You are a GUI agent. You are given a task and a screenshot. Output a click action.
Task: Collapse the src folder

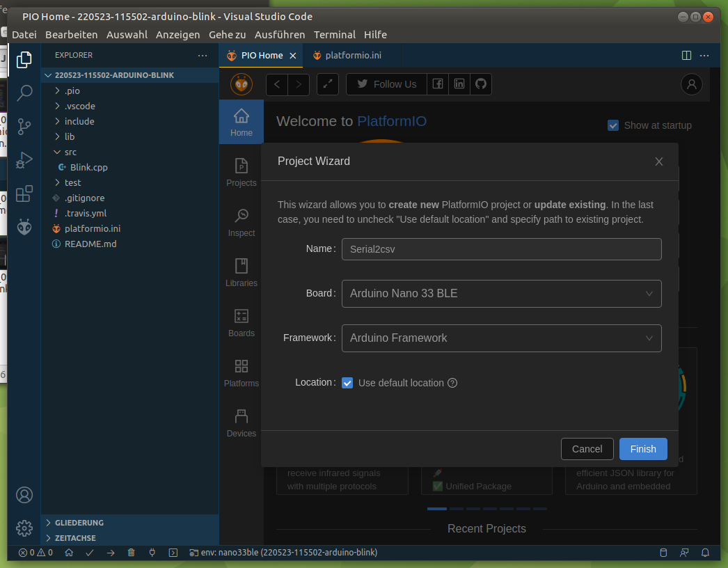pyautogui.click(x=130, y=152)
